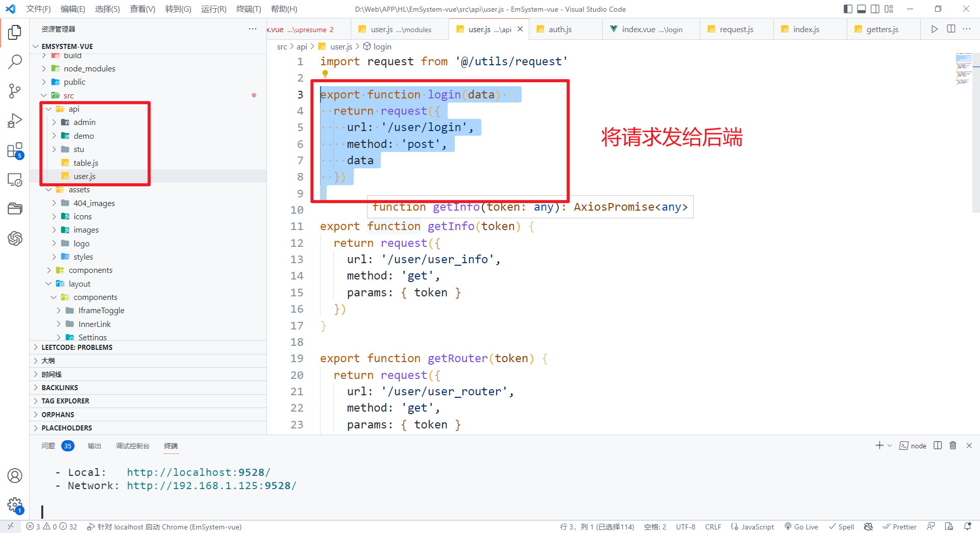Open the Project Manager folder icon

15,209
